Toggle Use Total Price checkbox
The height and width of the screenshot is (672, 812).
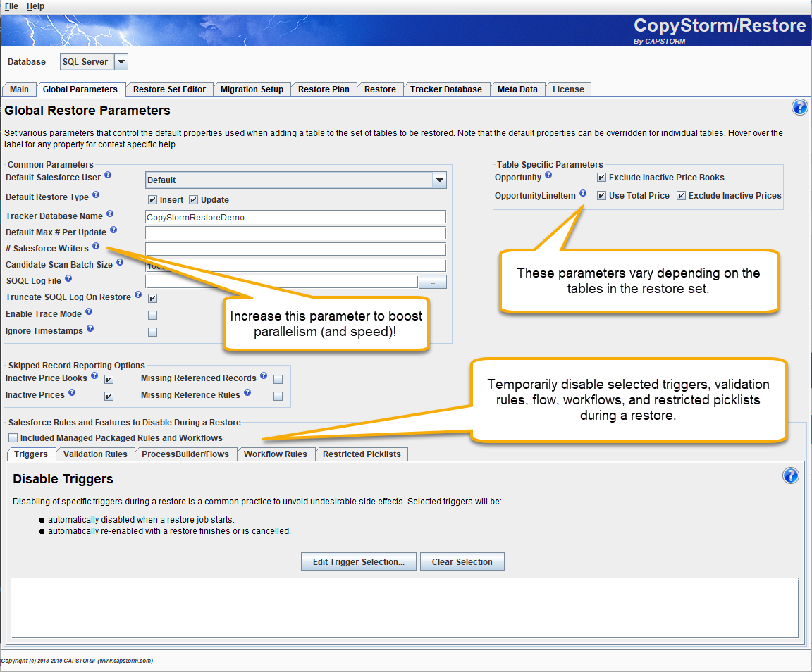[602, 196]
